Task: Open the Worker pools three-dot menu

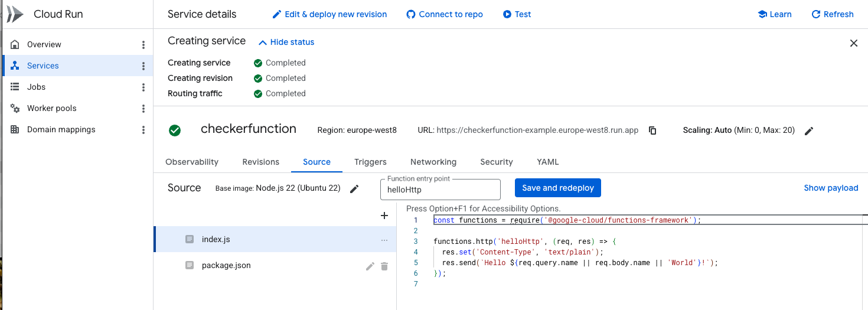Action: pos(143,109)
